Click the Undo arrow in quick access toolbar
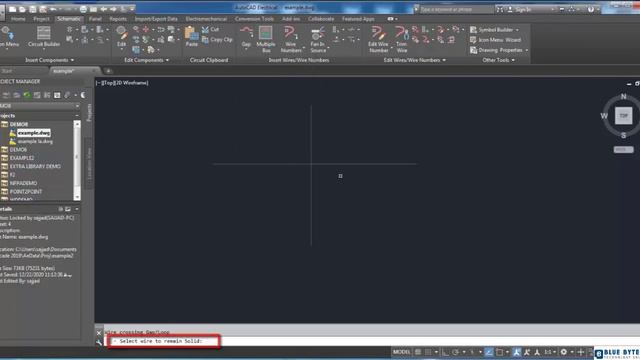The width and height of the screenshot is (640, 360). click(x=53, y=9)
